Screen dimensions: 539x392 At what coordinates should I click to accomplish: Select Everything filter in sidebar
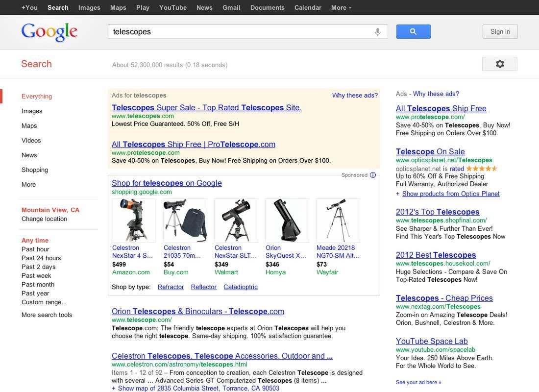tap(36, 96)
